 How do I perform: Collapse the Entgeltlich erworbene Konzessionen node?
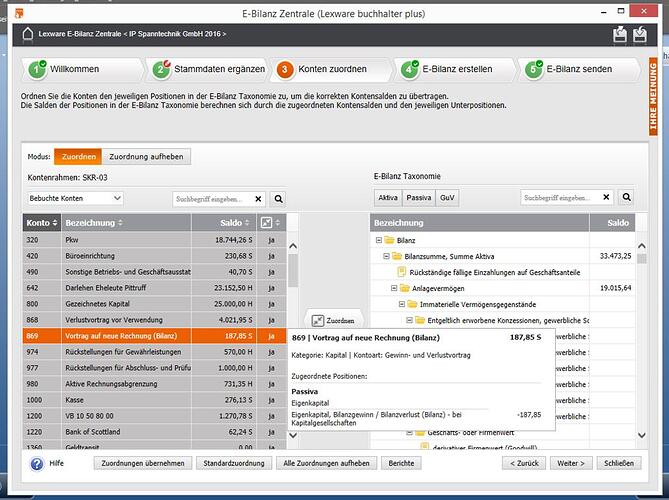[409, 320]
